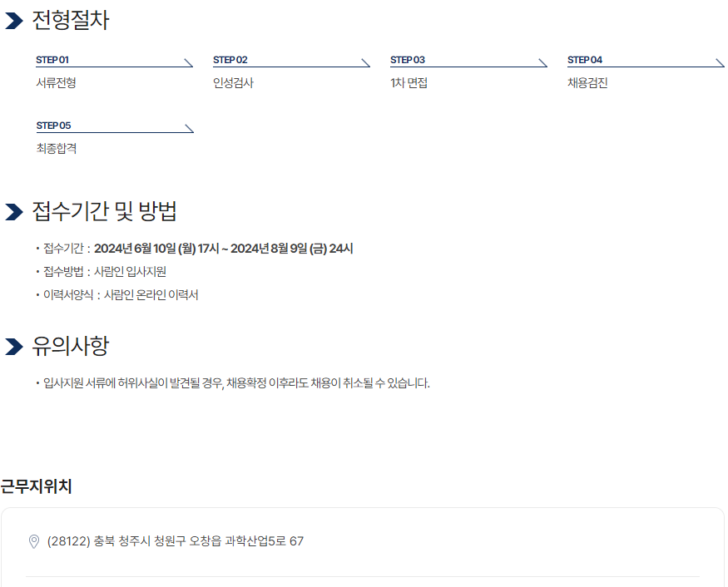Viewport: 728px width, 587px height.
Task: Click the 최종합격 step text
Action: [x=57, y=149]
